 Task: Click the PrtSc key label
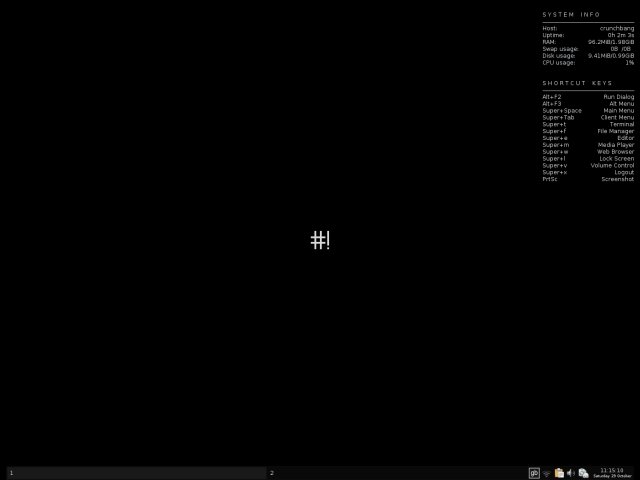click(x=549, y=179)
